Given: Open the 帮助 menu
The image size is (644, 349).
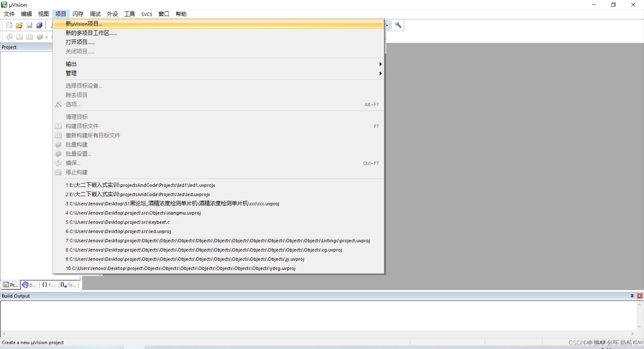Looking at the screenshot, I should (181, 14).
